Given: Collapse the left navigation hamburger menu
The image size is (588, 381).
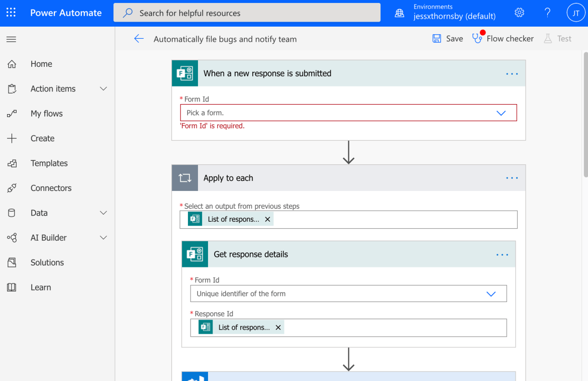Looking at the screenshot, I should 11,39.
